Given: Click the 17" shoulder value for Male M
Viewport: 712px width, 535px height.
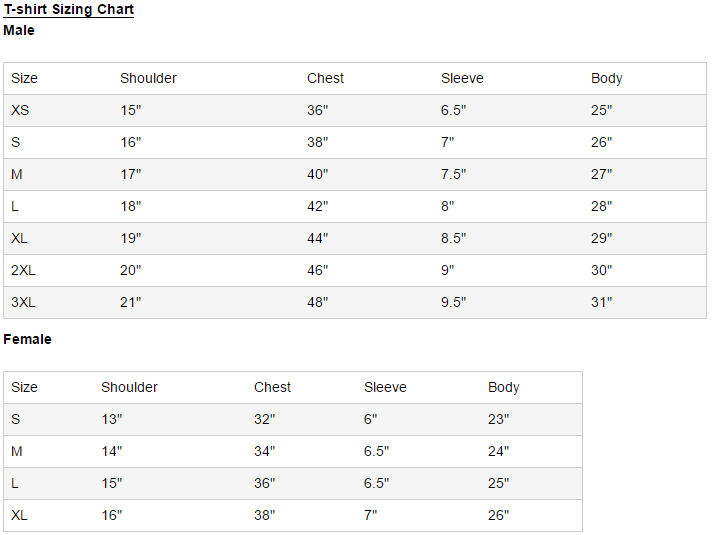Looking at the screenshot, I should tap(130, 174).
